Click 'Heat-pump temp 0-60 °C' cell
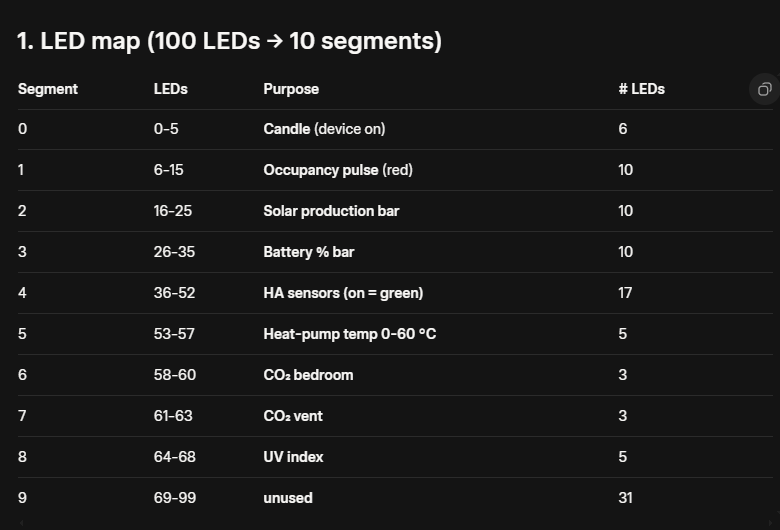 tap(349, 334)
